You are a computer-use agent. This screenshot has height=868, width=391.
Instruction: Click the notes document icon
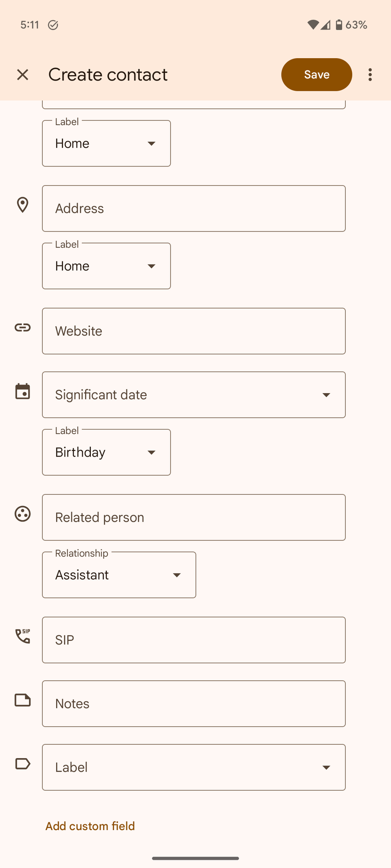(22, 700)
